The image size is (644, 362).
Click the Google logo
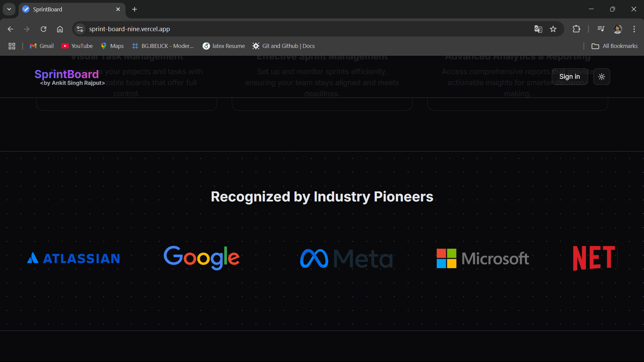(202, 257)
